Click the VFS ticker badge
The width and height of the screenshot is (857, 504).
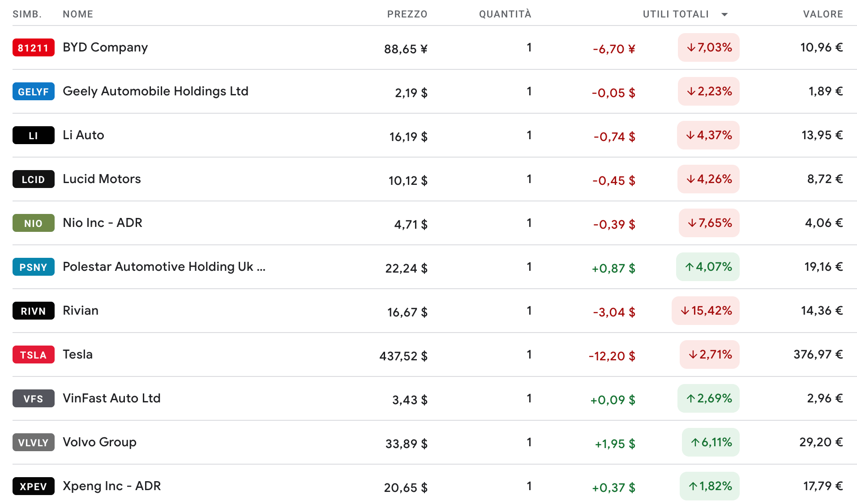[33, 398]
